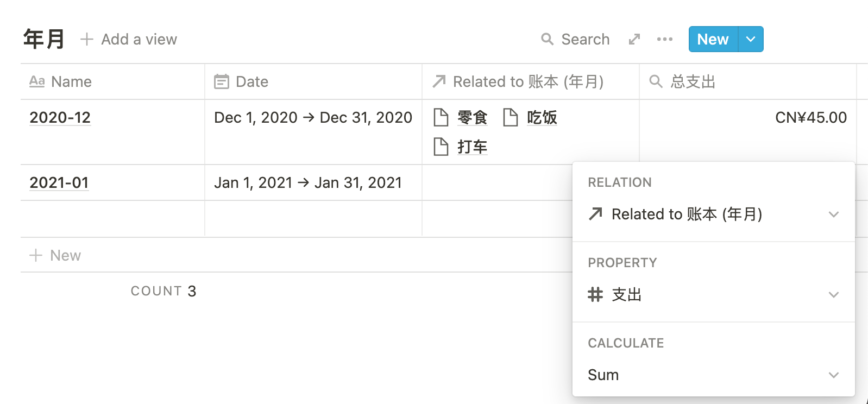Click the Date column calendar icon
868x404 pixels.
pos(221,81)
